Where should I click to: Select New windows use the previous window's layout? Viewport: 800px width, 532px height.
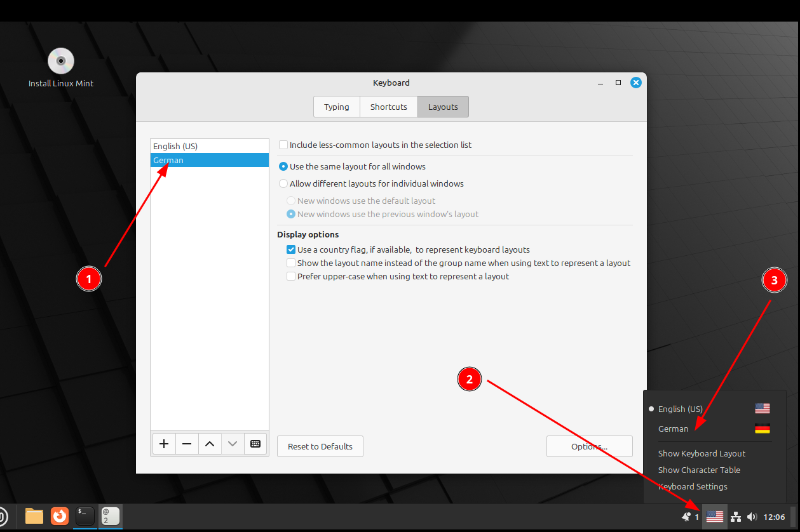[291, 214]
